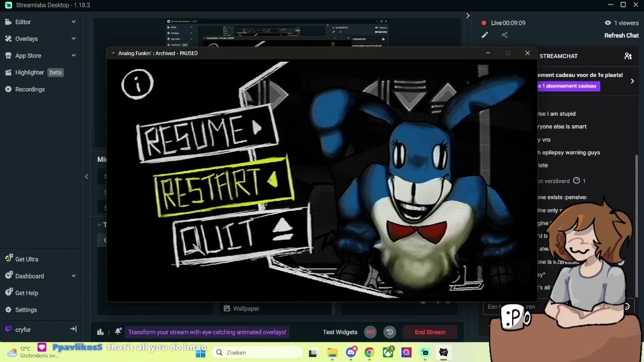Click the Get Ultra star icon
Screen dimensions: 644x362
9,258
